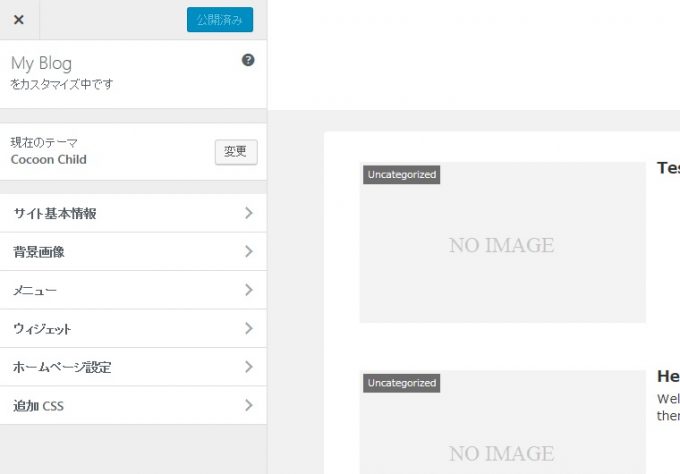
Task: Close the customizer with the X icon
Action: click(19, 20)
